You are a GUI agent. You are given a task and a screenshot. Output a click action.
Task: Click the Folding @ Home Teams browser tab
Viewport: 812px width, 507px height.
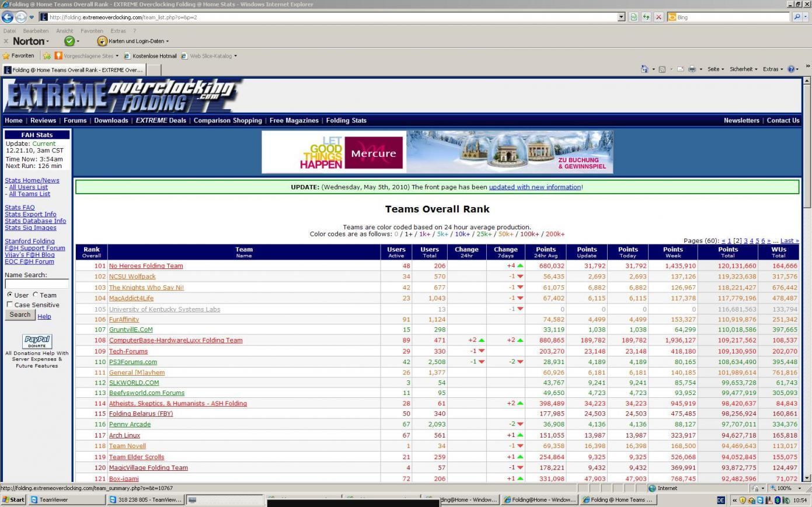click(x=73, y=70)
